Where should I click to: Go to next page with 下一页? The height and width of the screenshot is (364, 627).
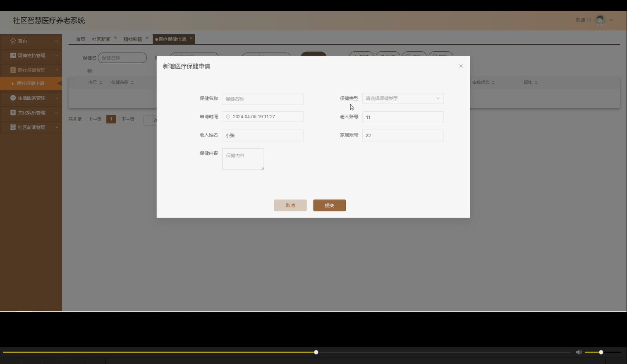coord(128,119)
